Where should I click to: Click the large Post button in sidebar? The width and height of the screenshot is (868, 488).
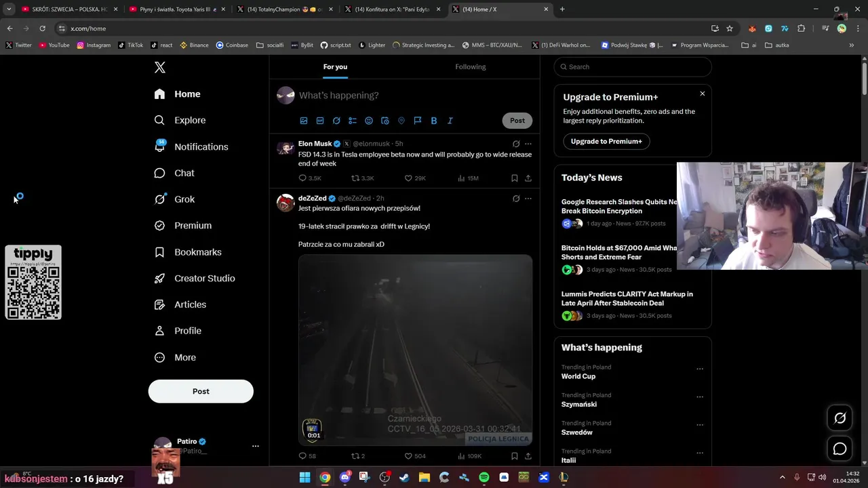[201, 391]
